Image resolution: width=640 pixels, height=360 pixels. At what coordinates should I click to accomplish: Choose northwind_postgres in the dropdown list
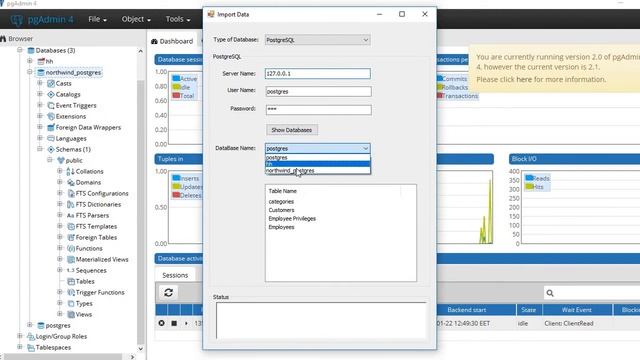click(318, 171)
